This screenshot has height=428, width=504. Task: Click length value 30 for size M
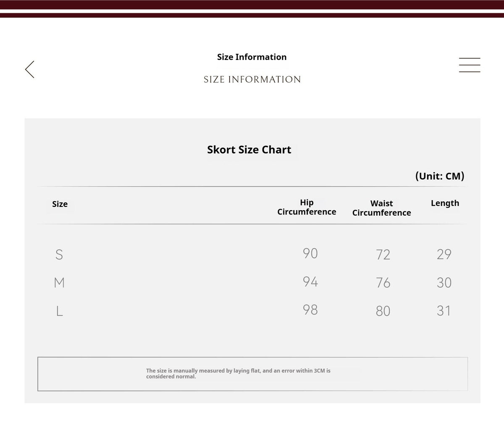click(x=444, y=282)
